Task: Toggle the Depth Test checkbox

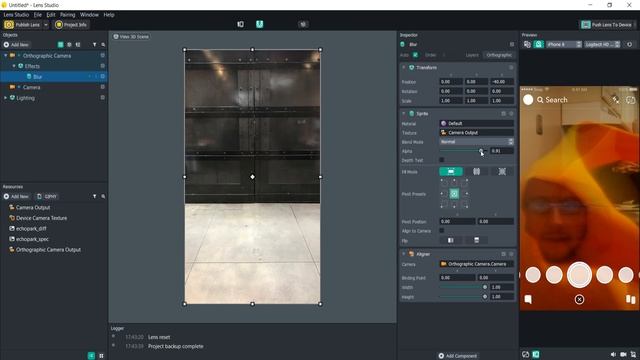Action: (x=441, y=160)
